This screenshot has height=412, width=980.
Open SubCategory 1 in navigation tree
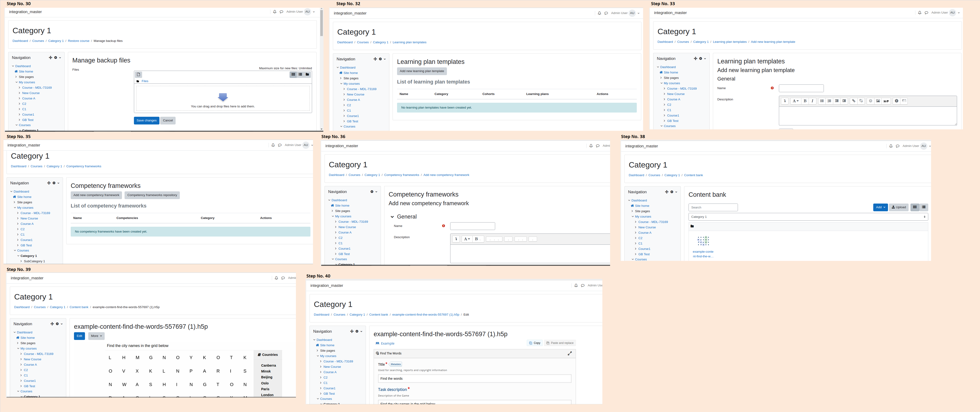point(34,262)
